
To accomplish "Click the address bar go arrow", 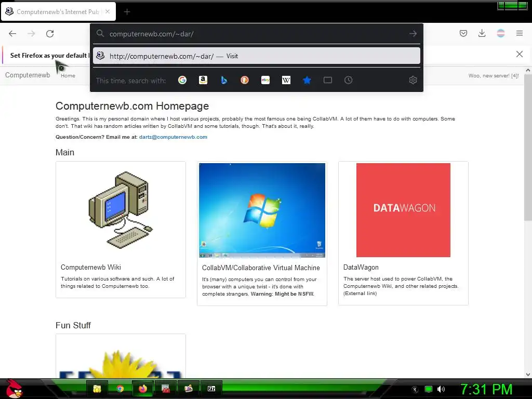I will [413, 34].
